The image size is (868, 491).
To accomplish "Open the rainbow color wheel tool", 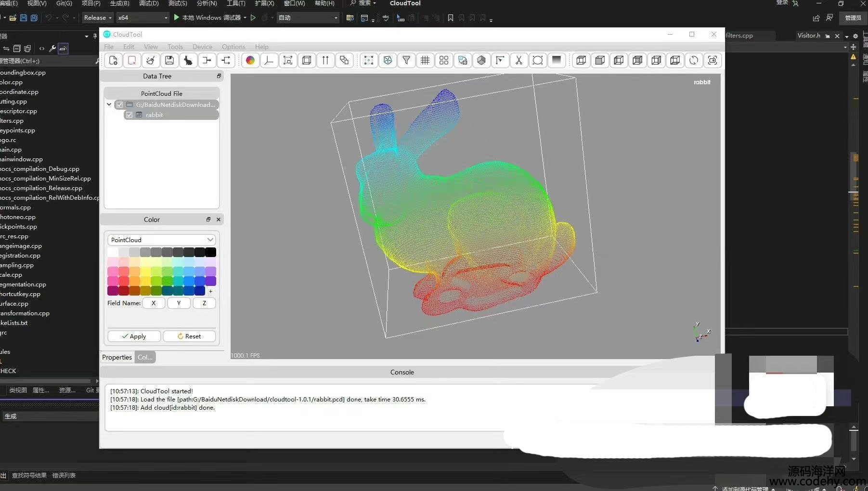I will (x=250, y=60).
